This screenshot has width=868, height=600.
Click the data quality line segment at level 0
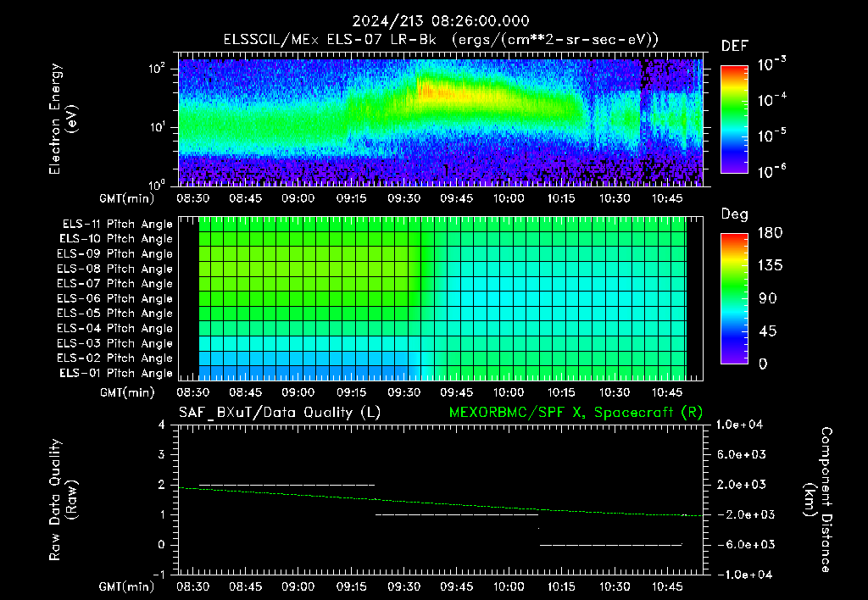point(611,545)
